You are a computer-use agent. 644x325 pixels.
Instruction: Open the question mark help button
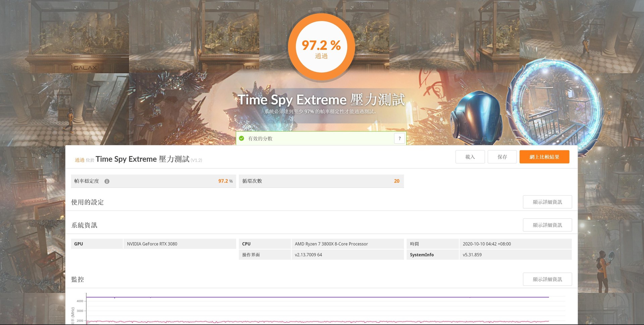399,138
